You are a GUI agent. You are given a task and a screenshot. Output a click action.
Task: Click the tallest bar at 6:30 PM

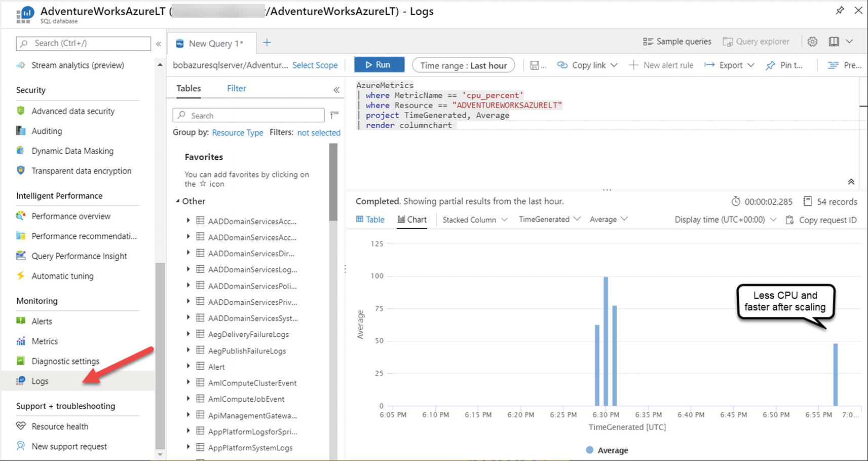coord(606,341)
